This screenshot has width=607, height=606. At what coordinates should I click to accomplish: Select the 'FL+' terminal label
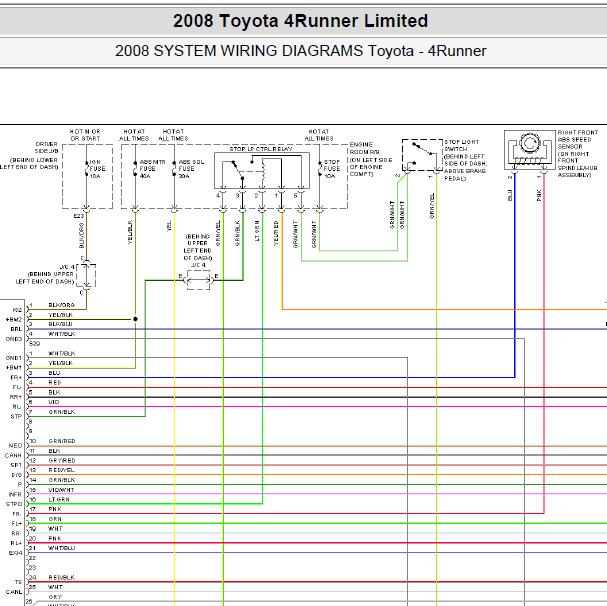click(17, 524)
